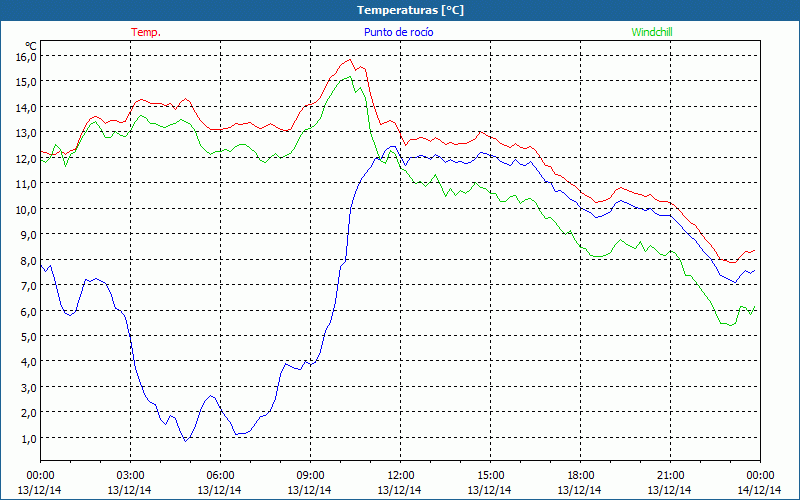The image size is (800, 500).
Task: Click the green windchill peak near 15 °C
Action: tap(350, 77)
